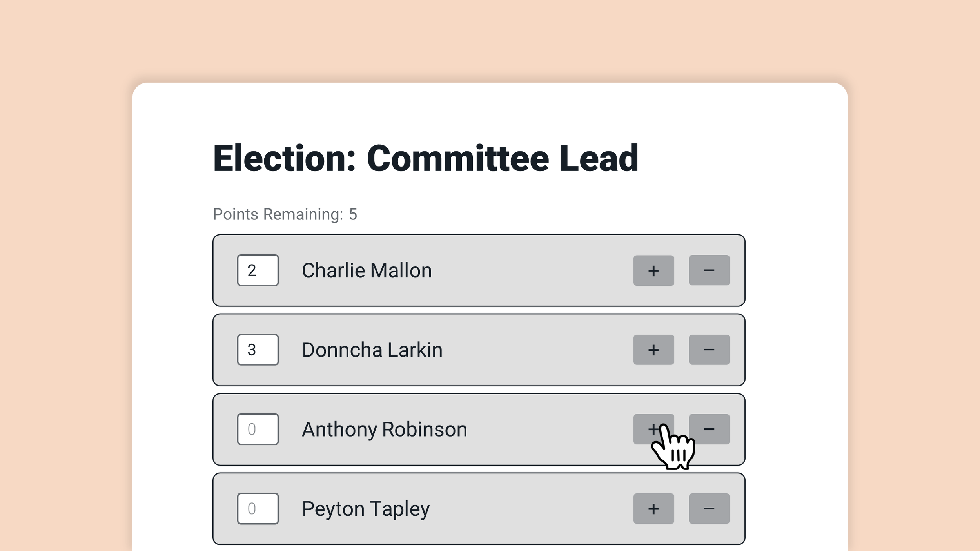The height and width of the screenshot is (551, 980).
Task: Click plus button for Anthony Robinson
Action: tap(653, 429)
